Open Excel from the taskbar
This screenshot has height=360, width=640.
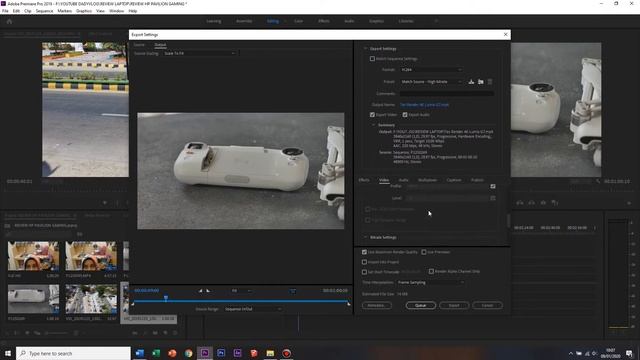[x=156, y=353]
